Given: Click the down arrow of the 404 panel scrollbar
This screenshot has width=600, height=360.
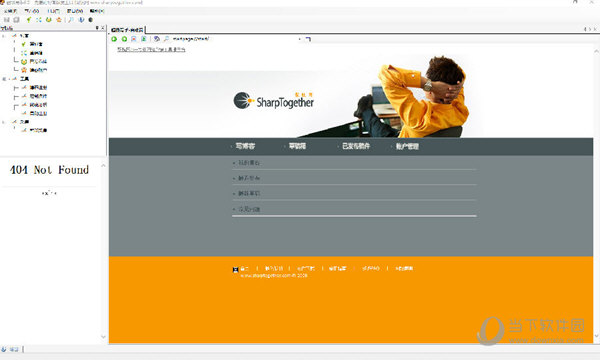Looking at the screenshot, I should tap(103, 337).
